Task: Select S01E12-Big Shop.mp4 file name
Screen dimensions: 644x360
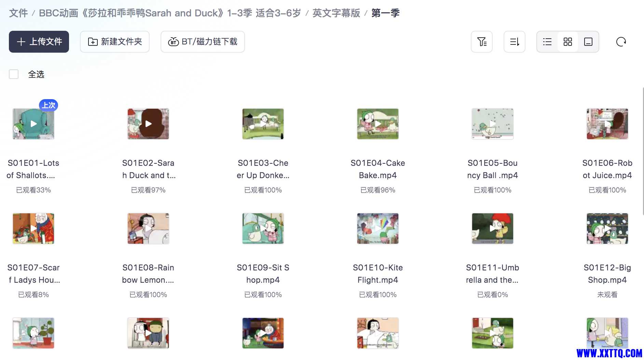Action: coord(607,274)
